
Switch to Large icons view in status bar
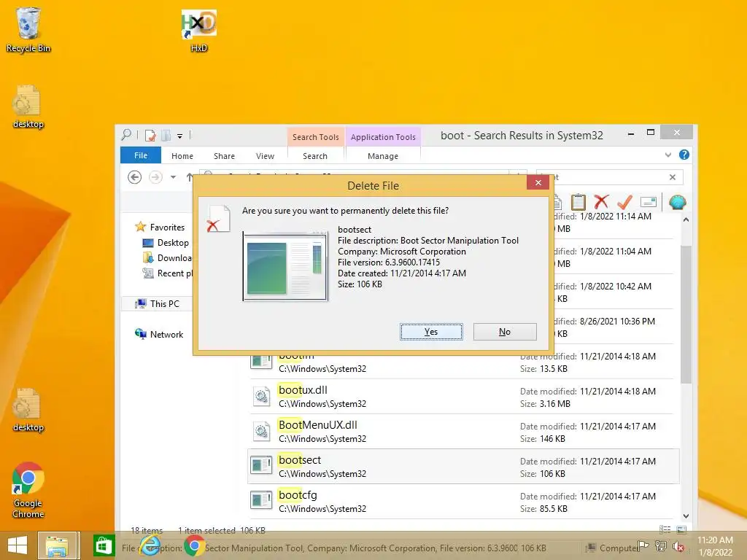point(682,529)
